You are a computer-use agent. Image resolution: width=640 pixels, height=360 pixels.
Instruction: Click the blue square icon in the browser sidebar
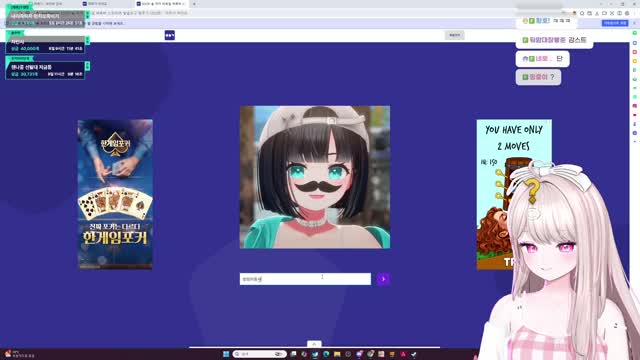[635, 43]
